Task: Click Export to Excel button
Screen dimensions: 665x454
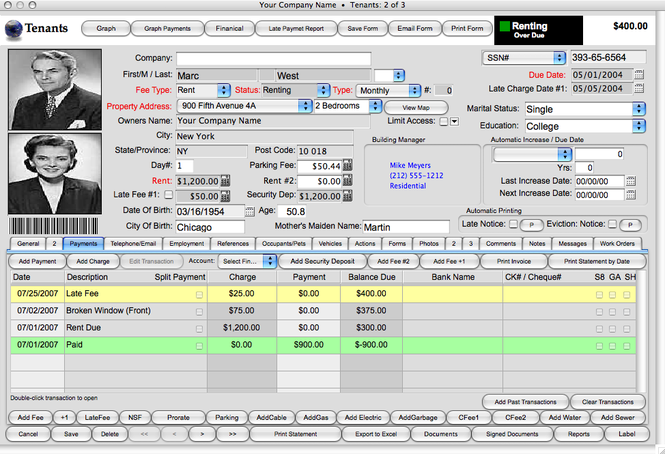Action: 376,434
